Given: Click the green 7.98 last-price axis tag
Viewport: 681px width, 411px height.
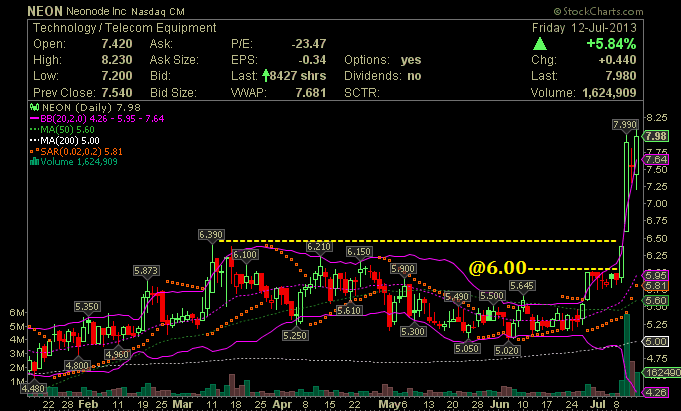Looking at the screenshot, I should [x=656, y=136].
